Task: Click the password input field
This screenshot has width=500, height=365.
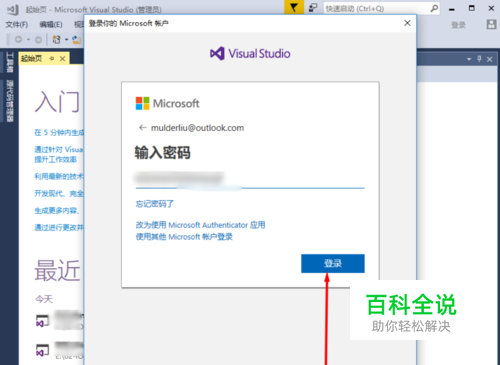Action: [x=250, y=179]
